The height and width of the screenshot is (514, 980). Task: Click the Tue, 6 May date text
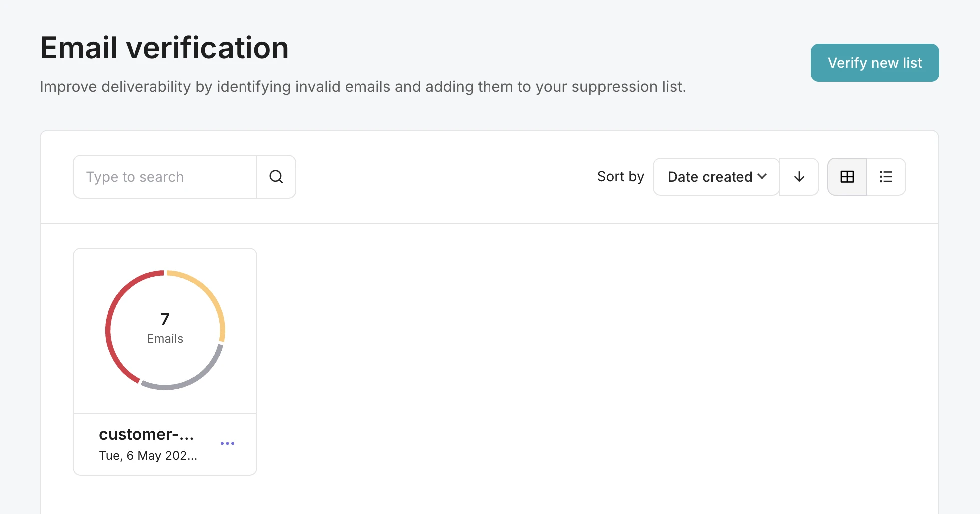tap(148, 455)
